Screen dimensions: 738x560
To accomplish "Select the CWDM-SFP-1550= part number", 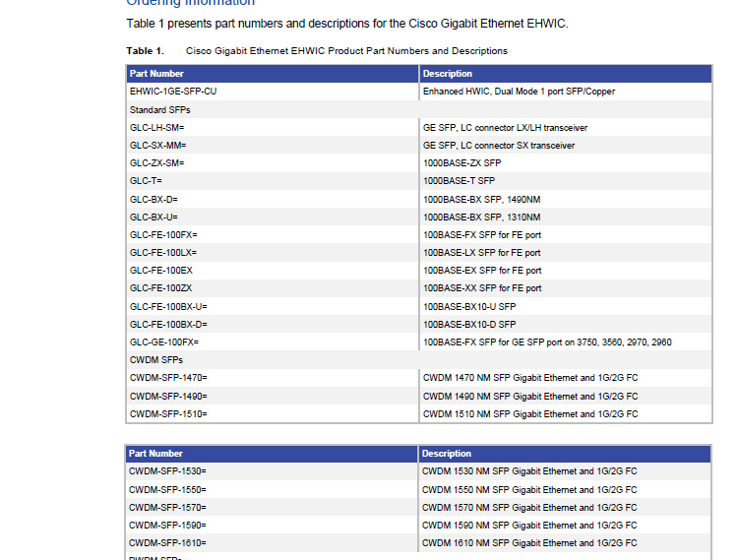I will pyautogui.click(x=167, y=489).
